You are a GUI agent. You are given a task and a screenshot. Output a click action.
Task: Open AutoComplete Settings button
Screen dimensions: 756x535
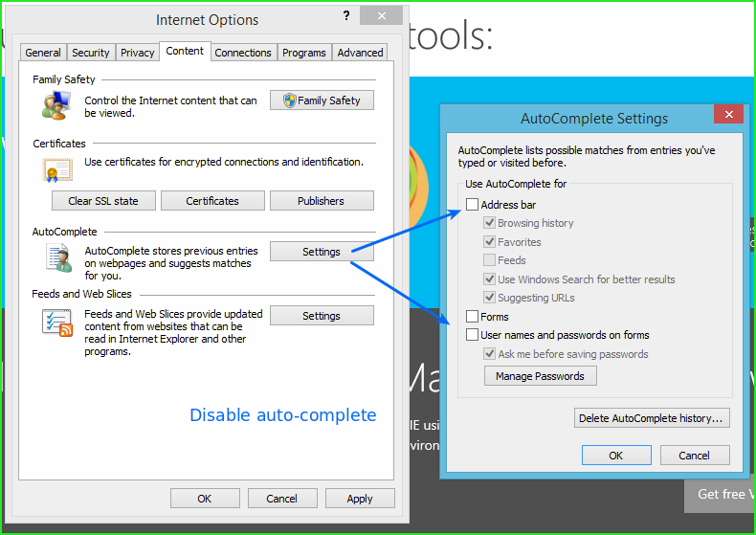322,251
